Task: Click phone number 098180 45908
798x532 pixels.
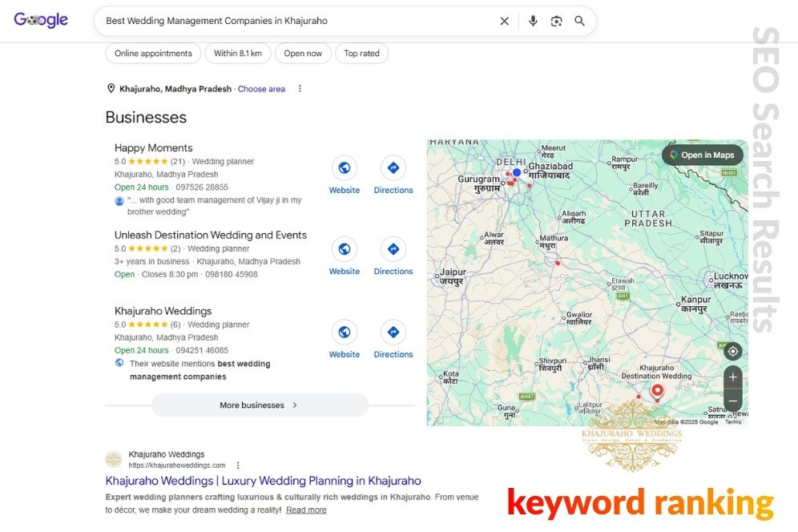Action: (x=231, y=274)
